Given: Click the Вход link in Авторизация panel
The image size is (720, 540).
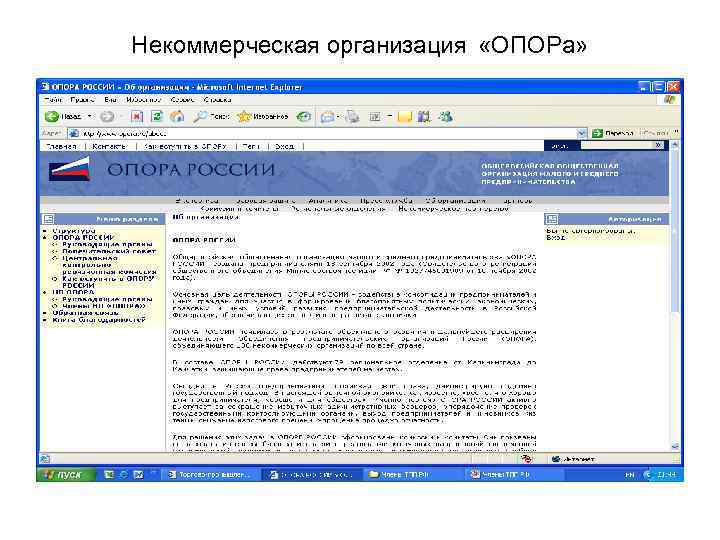Looking at the screenshot, I should (556, 237).
